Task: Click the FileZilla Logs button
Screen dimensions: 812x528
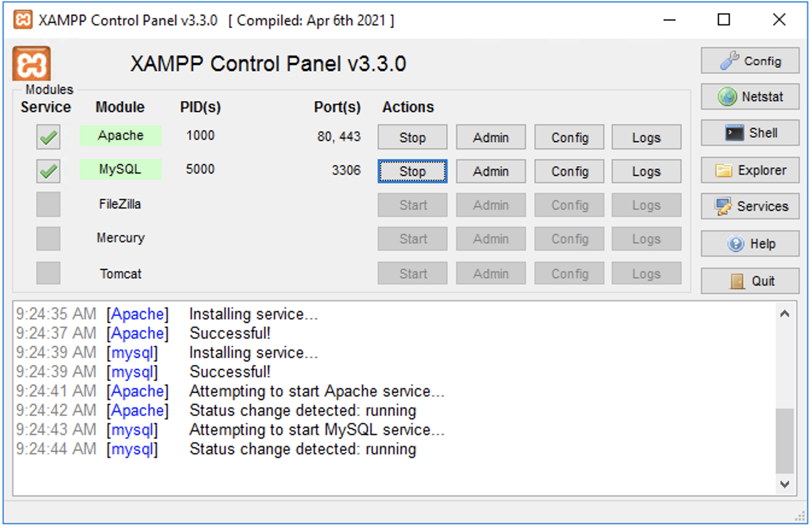Action: (x=646, y=205)
